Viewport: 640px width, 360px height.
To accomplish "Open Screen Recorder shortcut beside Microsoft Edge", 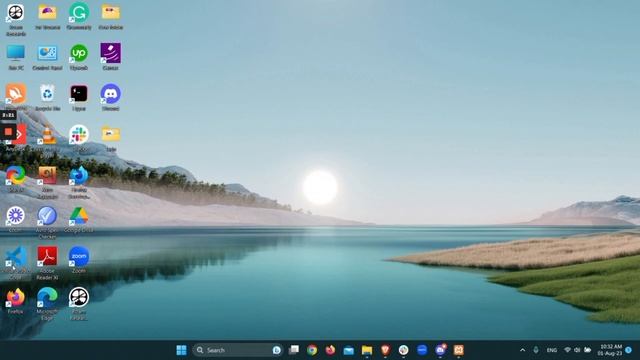I will [x=79, y=303].
